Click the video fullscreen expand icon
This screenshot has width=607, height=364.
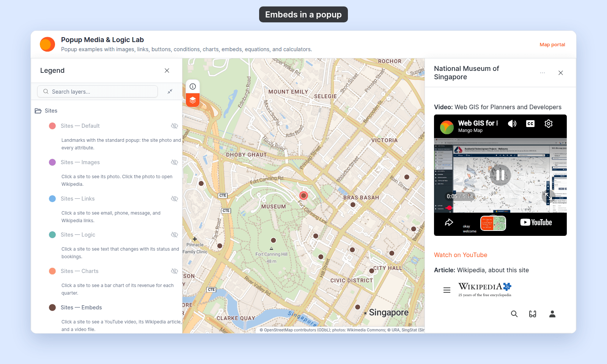548,196
